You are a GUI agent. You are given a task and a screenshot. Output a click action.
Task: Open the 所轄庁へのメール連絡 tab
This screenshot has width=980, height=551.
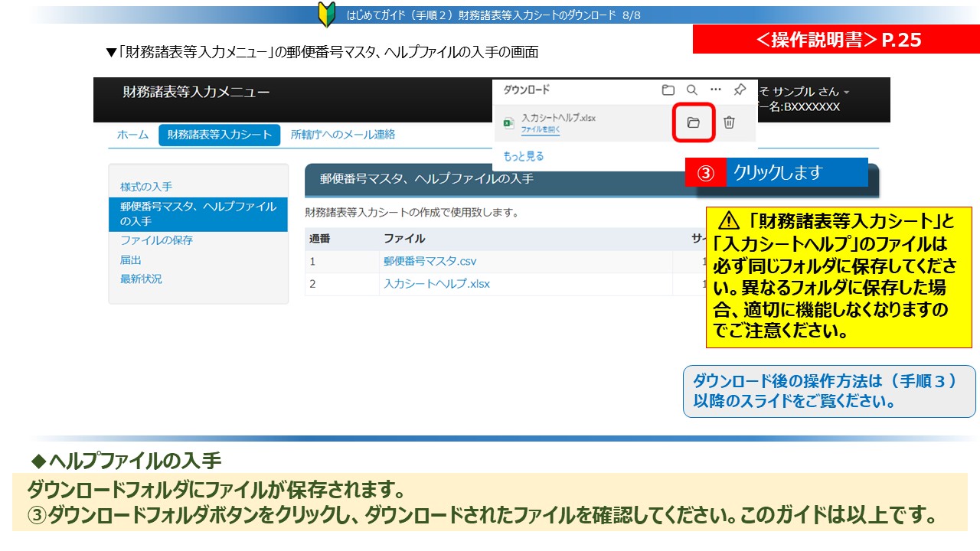[343, 135]
